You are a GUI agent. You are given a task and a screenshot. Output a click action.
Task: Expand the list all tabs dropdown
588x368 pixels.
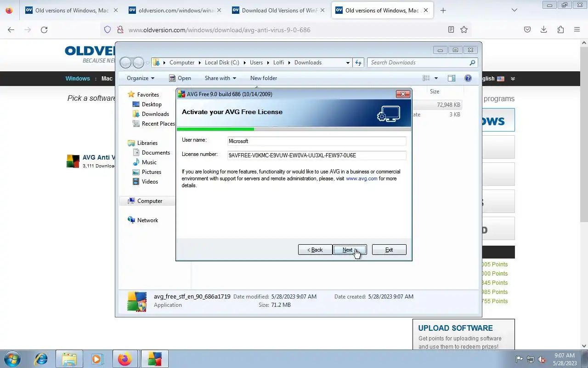coord(514,10)
